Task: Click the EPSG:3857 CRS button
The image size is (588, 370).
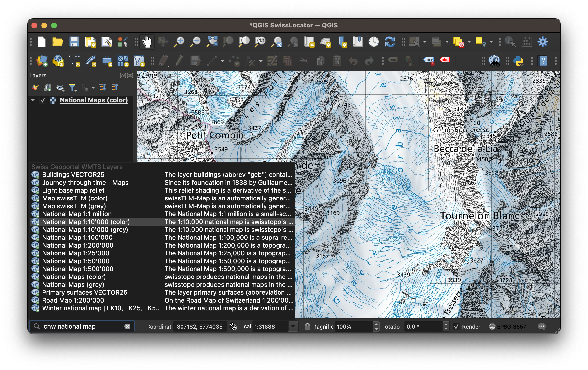Action: tap(507, 327)
